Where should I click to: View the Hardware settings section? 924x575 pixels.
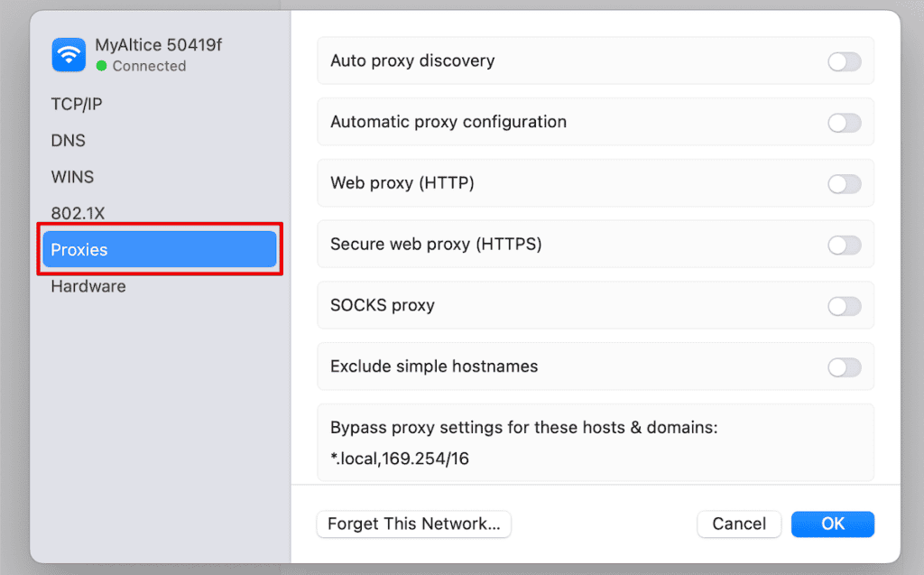(x=88, y=286)
